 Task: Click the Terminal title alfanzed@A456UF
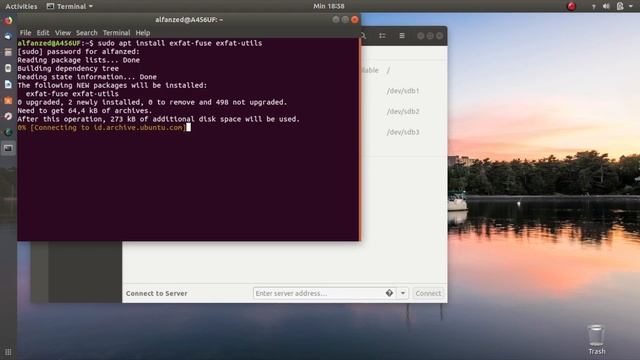pos(189,20)
